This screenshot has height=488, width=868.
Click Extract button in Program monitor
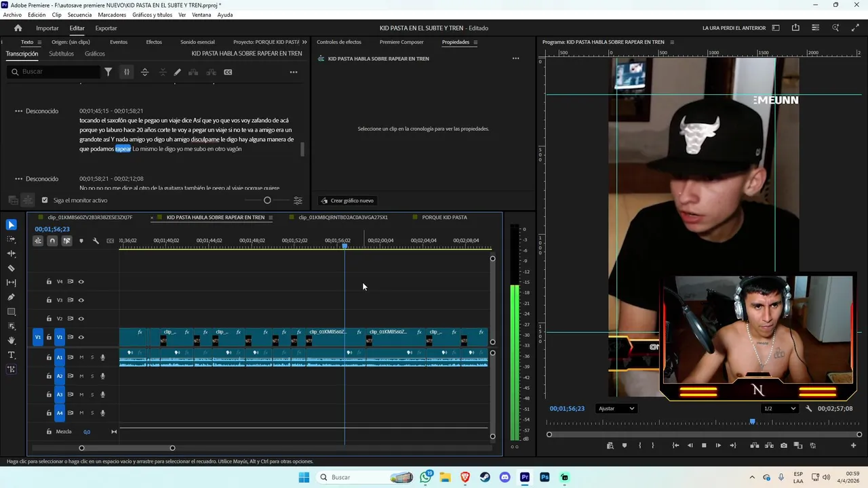click(x=769, y=445)
